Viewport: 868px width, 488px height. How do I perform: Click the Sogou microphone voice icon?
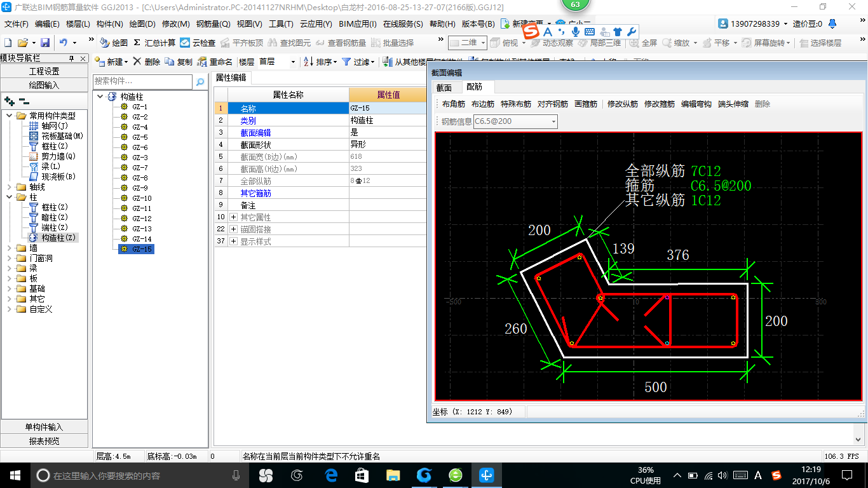click(575, 32)
